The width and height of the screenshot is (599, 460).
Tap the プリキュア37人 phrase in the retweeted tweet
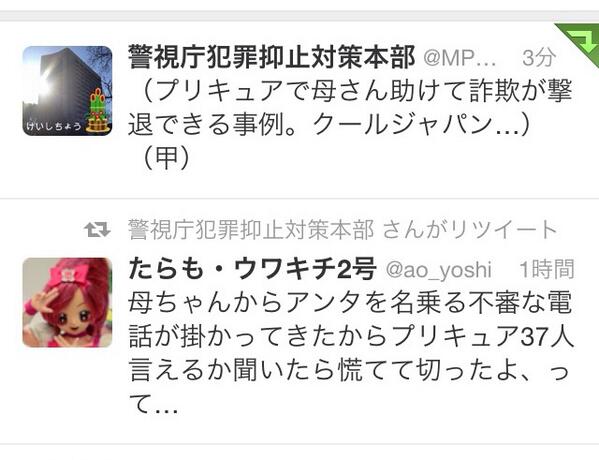pyautogui.click(x=483, y=337)
